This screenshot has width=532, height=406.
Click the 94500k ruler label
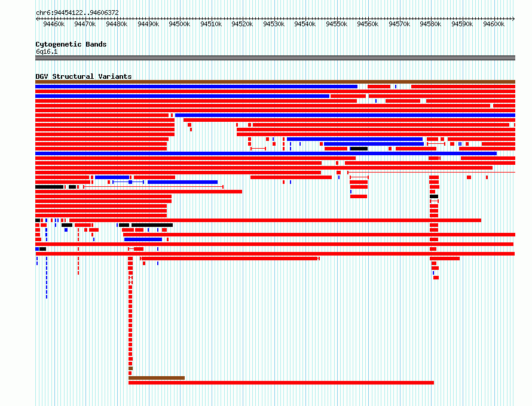click(x=179, y=24)
